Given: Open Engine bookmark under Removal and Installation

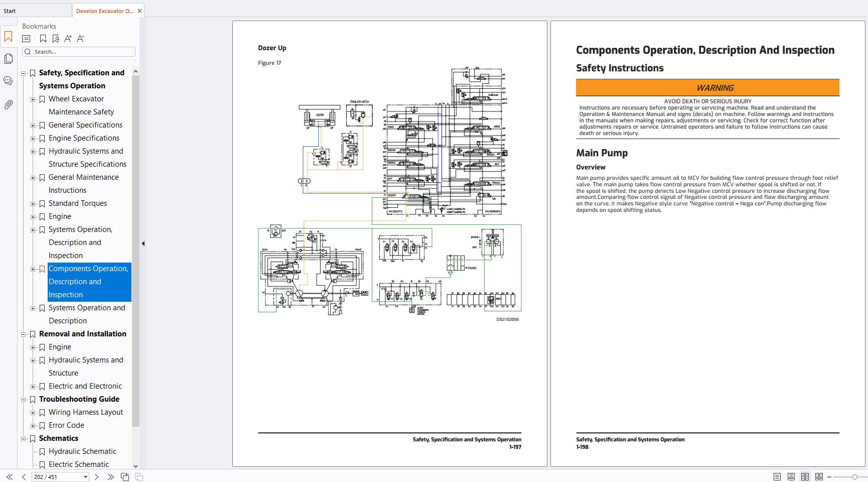Looking at the screenshot, I should click(x=60, y=347).
